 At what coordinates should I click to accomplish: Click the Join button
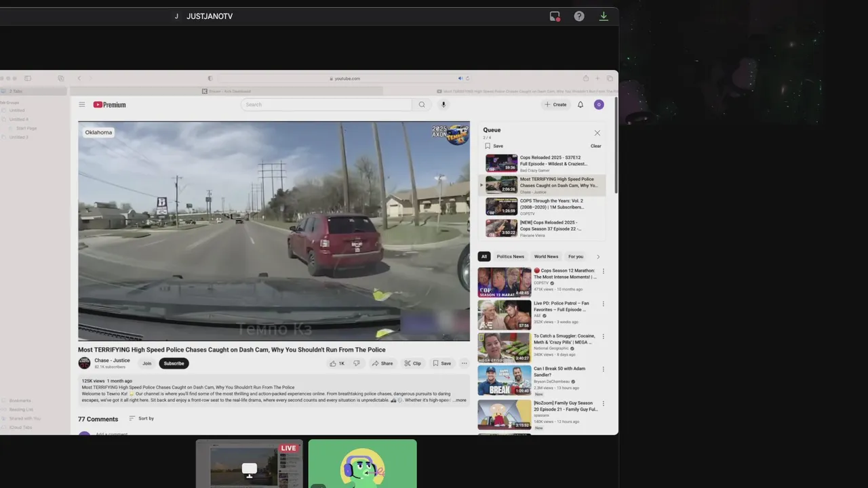click(146, 363)
